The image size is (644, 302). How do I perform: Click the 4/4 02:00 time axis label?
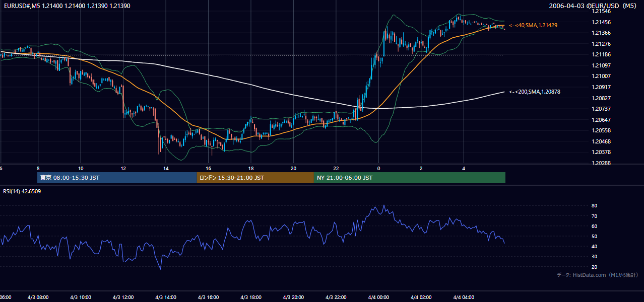(421, 297)
